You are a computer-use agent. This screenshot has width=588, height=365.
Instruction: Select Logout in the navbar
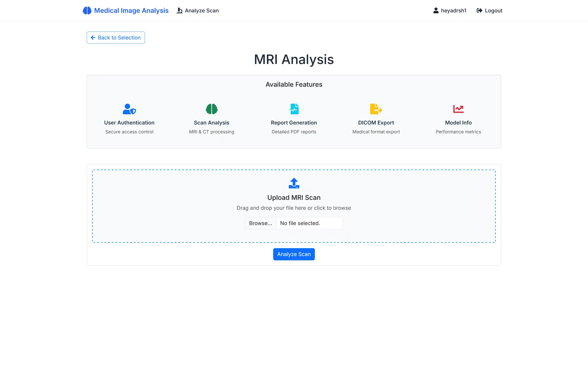489,10
